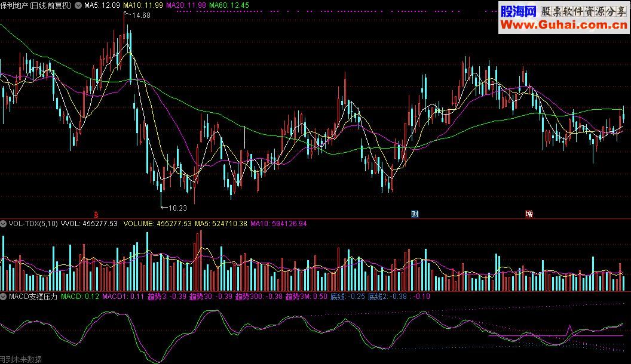Viewport: 631px width, 364px height.
Task: Click the 底线2: -0.38 value
Action: click(x=388, y=297)
